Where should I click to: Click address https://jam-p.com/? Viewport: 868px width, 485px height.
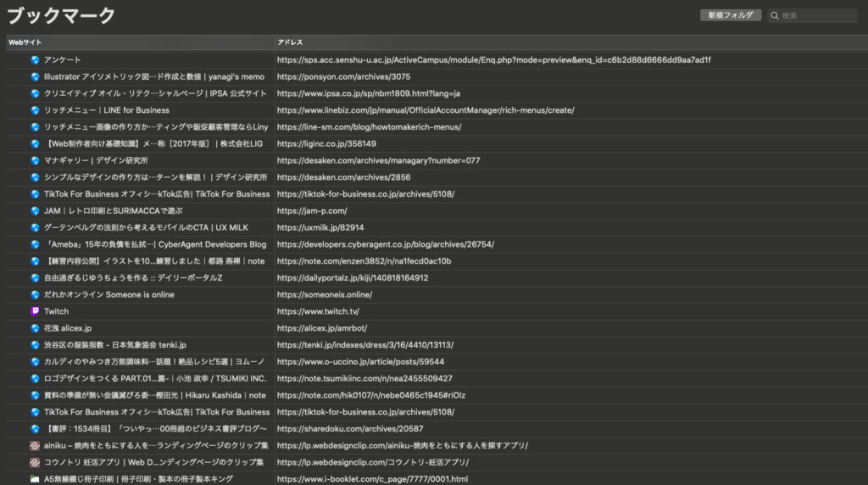312,211
